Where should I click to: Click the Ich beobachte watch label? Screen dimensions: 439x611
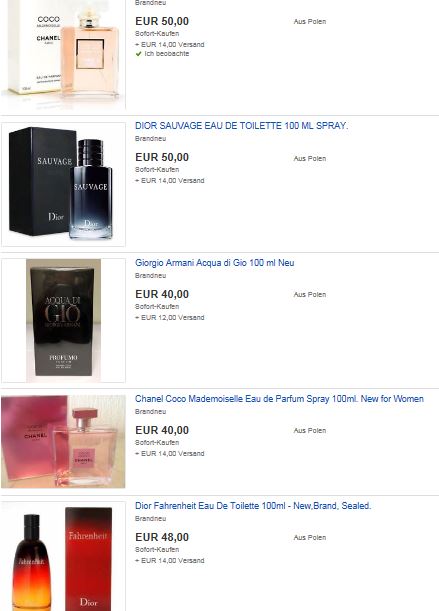pyautogui.click(x=167, y=54)
